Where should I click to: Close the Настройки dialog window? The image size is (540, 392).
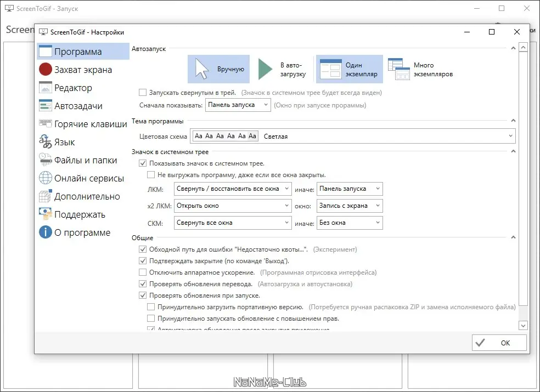[516, 32]
